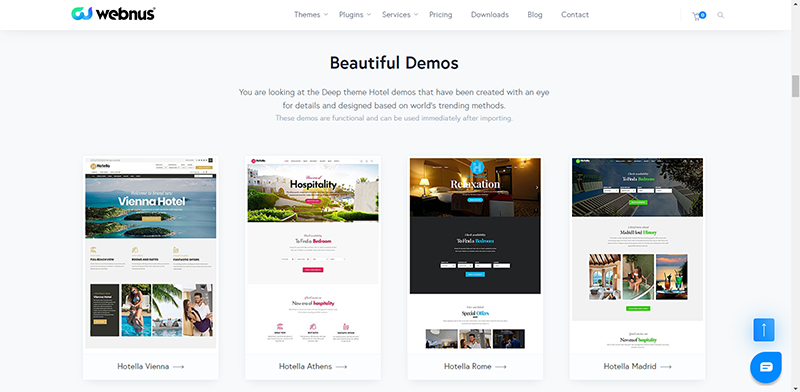Open the Services menu item
800x392 pixels.
tap(396, 15)
